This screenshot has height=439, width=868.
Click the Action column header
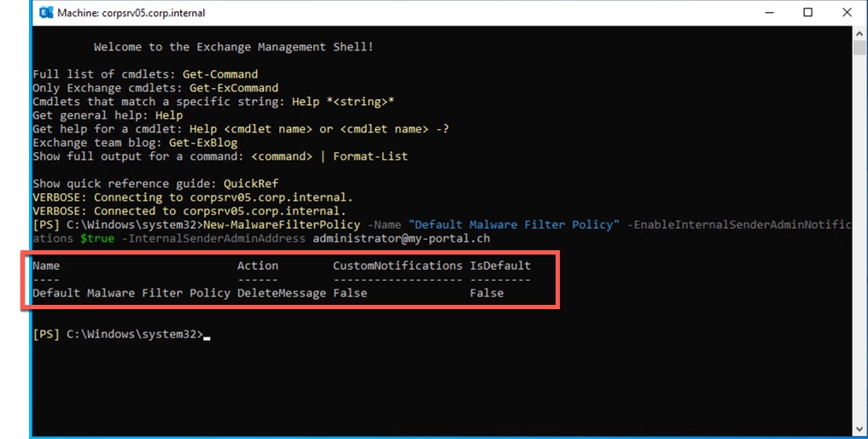click(257, 266)
